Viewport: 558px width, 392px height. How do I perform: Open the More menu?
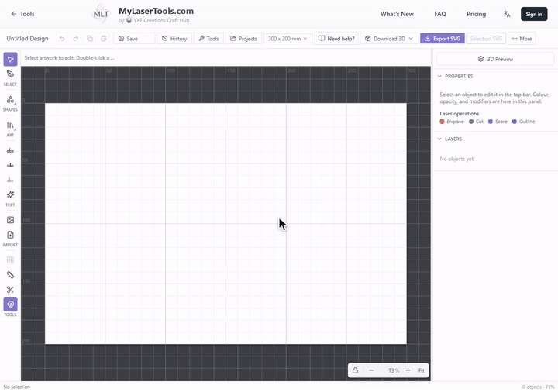(522, 39)
